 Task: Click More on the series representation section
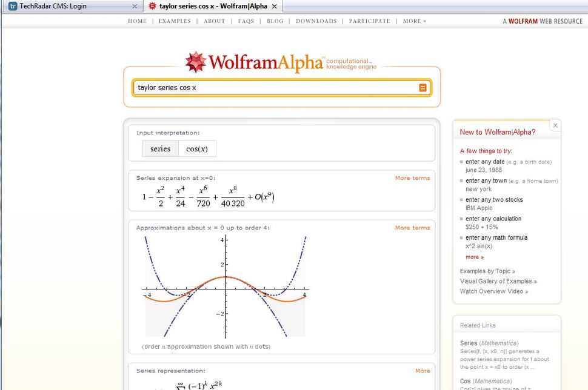423,370
